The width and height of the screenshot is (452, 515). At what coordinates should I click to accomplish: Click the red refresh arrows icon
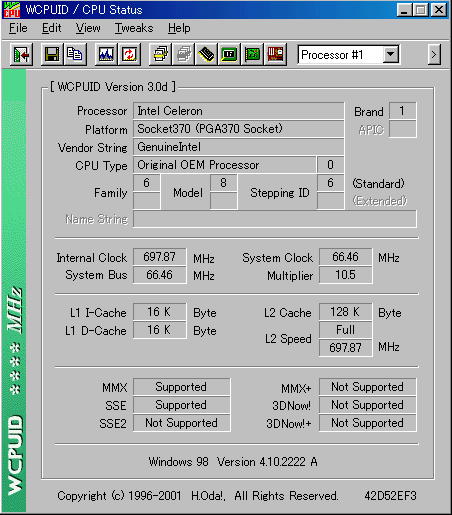coord(129,54)
